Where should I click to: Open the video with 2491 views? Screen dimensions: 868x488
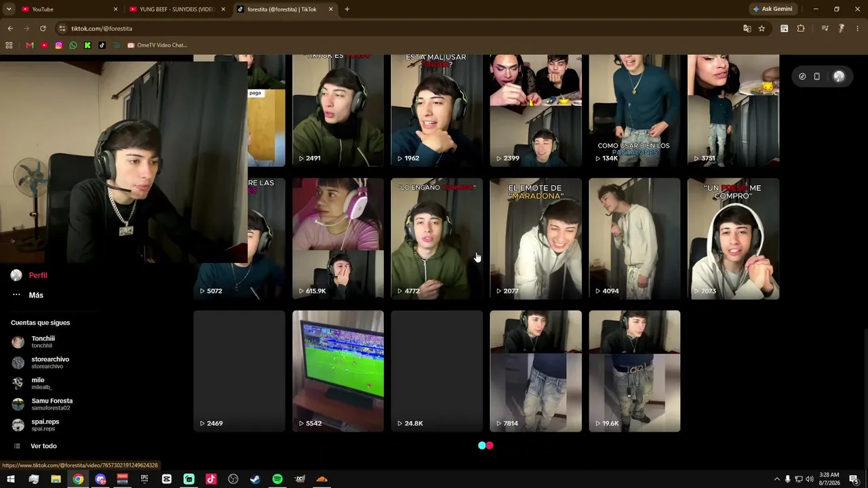tap(338, 110)
